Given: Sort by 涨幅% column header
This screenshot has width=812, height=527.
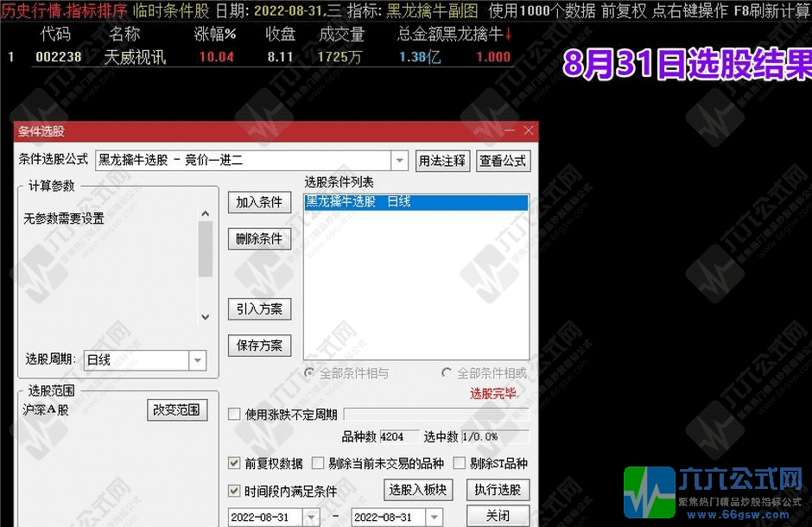Looking at the screenshot, I should point(215,35).
